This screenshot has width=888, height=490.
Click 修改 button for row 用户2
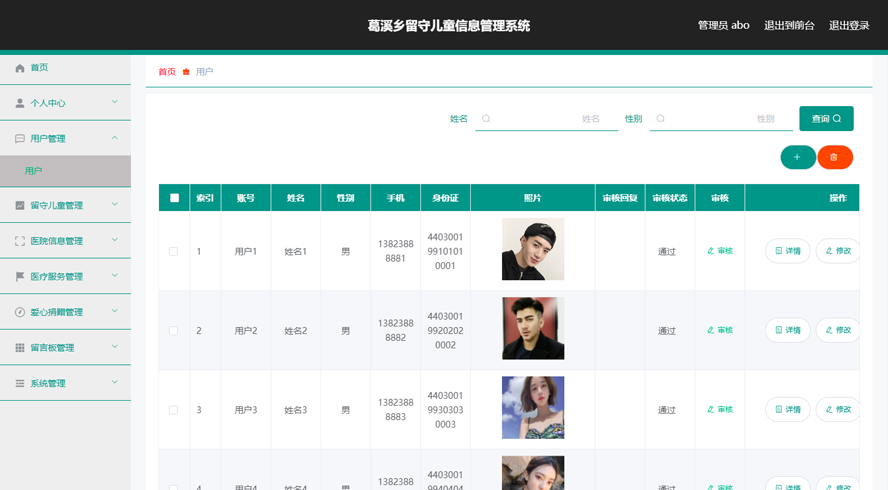coord(838,330)
